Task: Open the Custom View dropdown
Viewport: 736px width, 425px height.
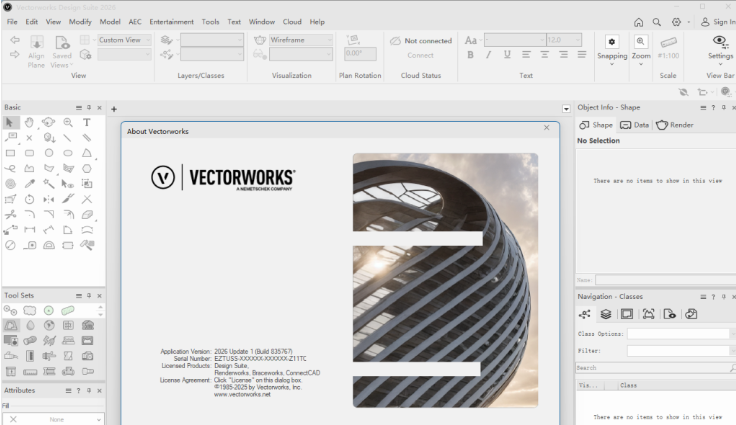Action: click(x=125, y=40)
